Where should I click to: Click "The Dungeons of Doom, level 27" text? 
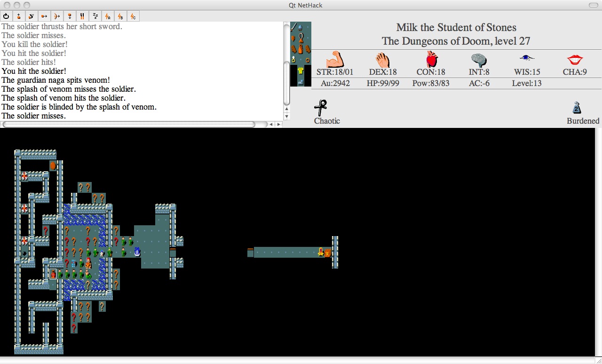pyautogui.click(x=456, y=41)
